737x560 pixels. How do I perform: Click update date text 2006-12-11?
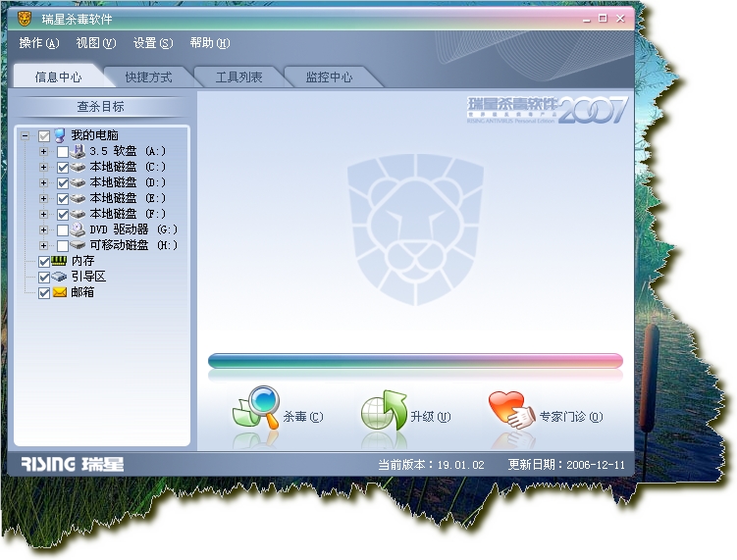(596, 465)
